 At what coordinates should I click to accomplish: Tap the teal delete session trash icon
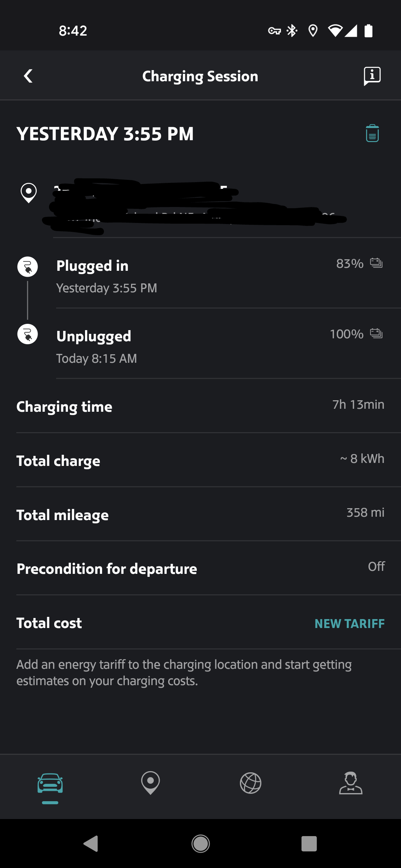point(372,134)
